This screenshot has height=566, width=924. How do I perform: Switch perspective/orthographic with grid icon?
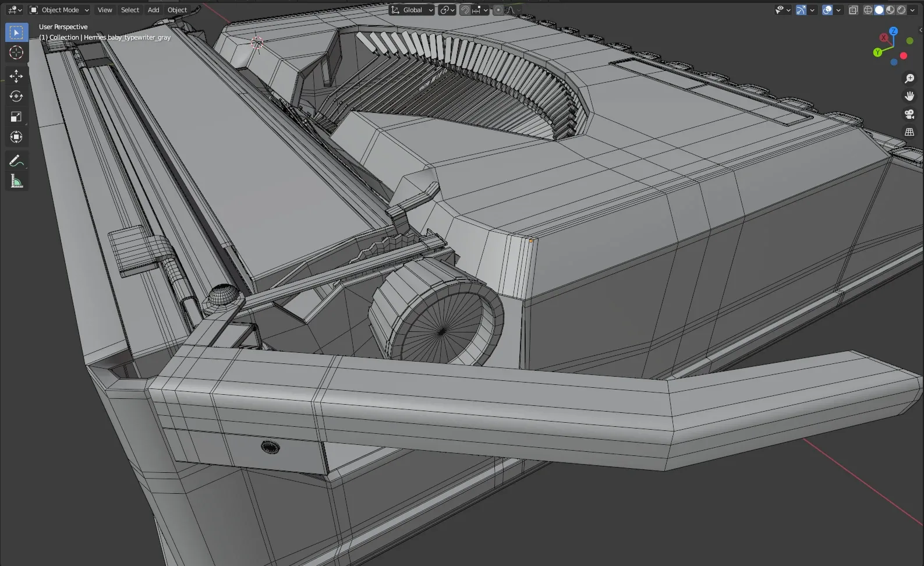pyautogui.click(x=909, y=132)
